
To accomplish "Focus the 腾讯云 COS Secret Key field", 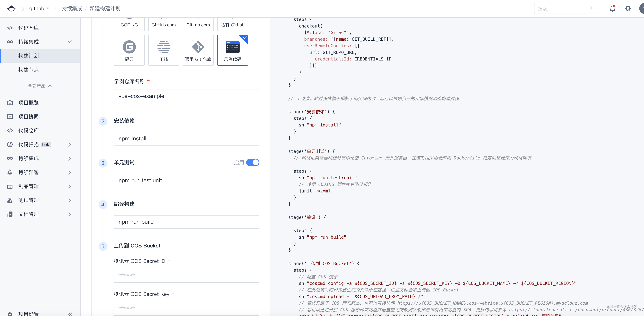I will point(186,308).
